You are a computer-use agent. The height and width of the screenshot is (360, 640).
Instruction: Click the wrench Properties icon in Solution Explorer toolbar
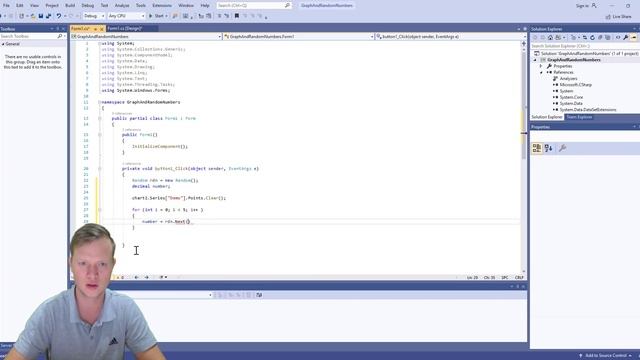626,38
